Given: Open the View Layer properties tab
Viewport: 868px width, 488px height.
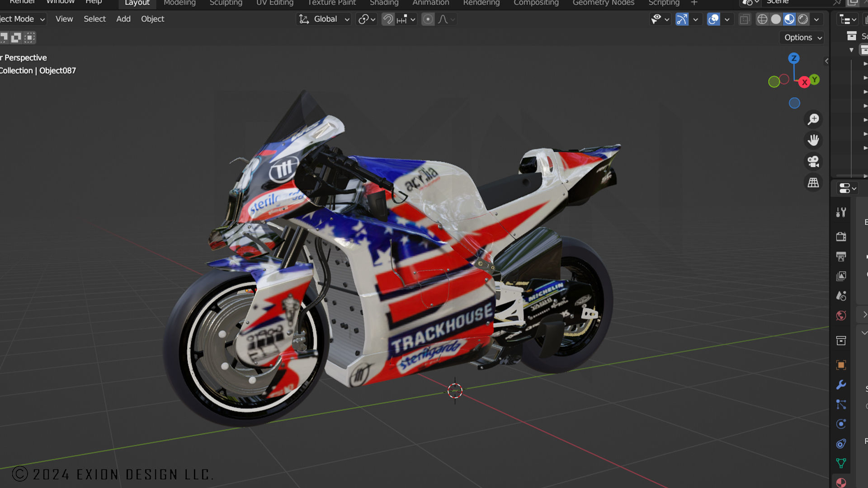Looking at the screenshot, I should pyautogui.click(x=841, y=276).
